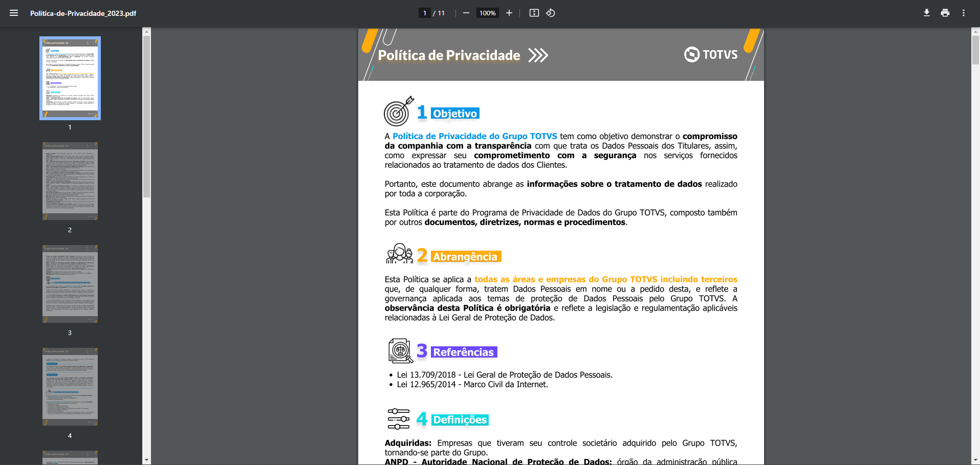Click the 'Política de Privacidade do Grupo TOTVS' text
The width and height of the screenshot is (980, 465).
click(x=475, y=136)
